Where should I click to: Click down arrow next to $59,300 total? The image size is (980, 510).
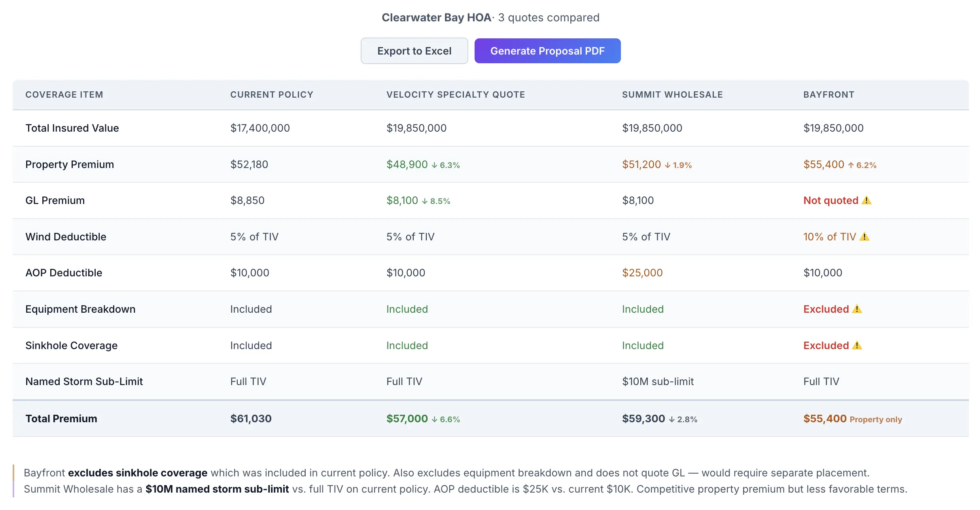[x=672, y=419]
